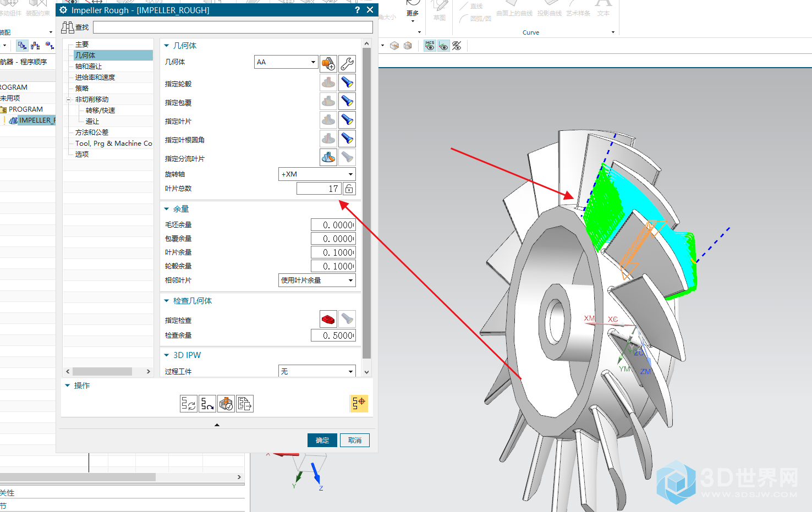Click the List toolpath icon under 操作
Viewport: 812px width, 512px height.
[x=245, y=404]
